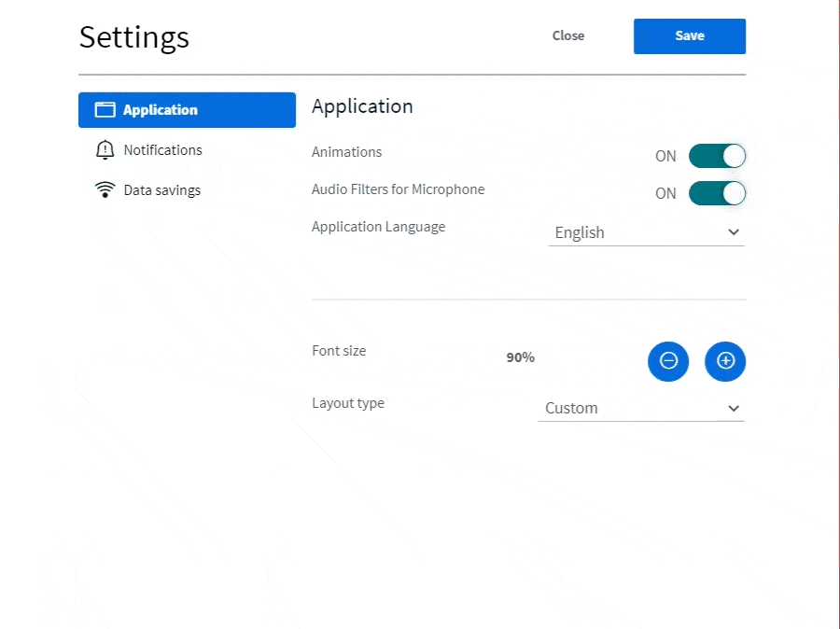The image size is (840, 629).
Task: Increase font size with the plus button
Action: click(725, 361)
